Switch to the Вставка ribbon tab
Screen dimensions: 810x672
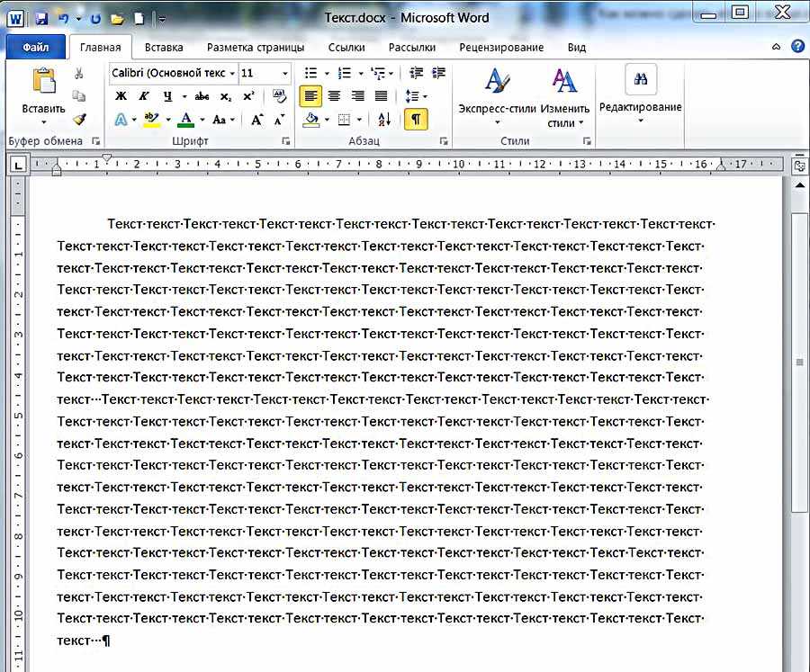point(163,47)
